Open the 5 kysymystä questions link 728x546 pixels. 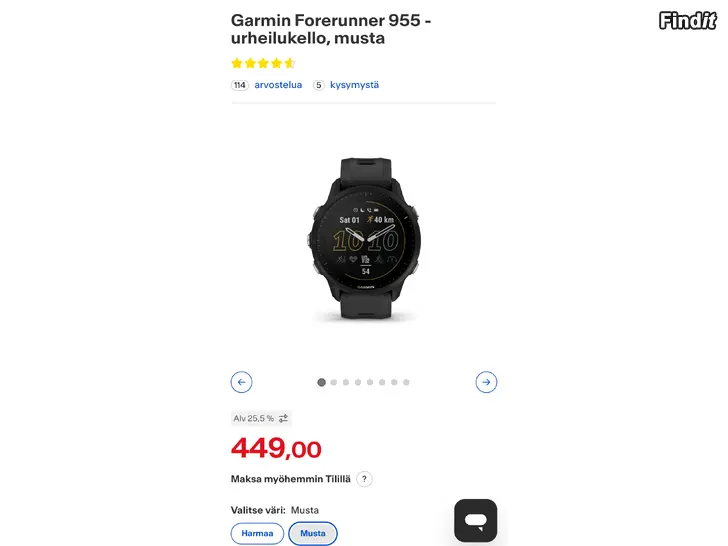click(x=354, y=85)
